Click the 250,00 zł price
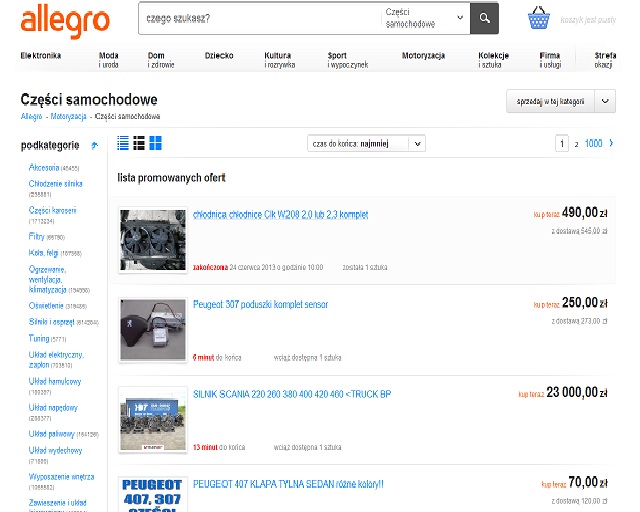Image resolution: width=640 pixels, height=512 pixels. coord(584,303)
